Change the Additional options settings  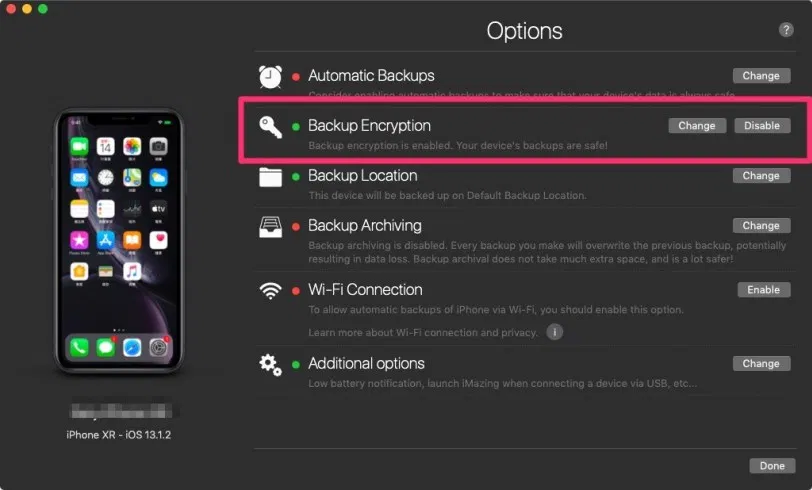(x=761, y=364)
